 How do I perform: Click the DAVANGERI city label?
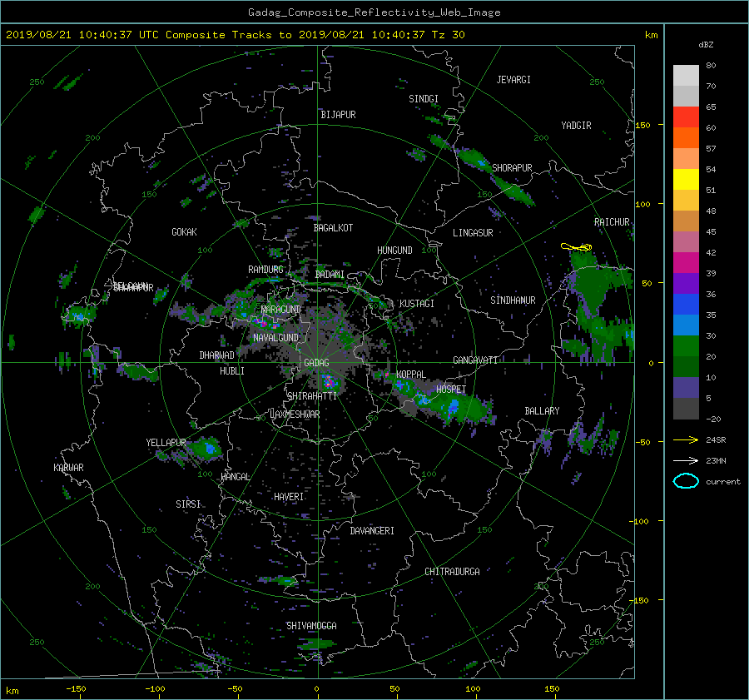[x=372, y=531]
